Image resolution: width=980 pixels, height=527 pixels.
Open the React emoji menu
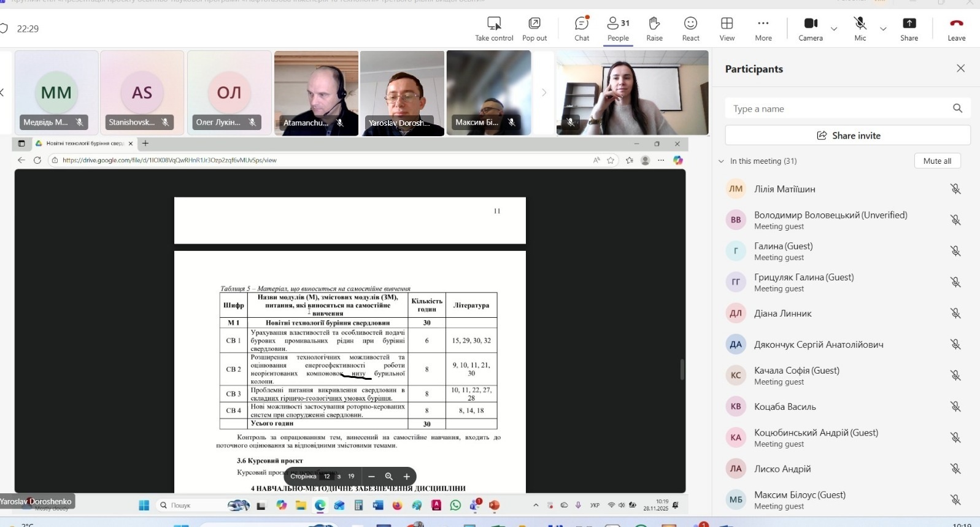pyautogui.click(x=690, y=28)
